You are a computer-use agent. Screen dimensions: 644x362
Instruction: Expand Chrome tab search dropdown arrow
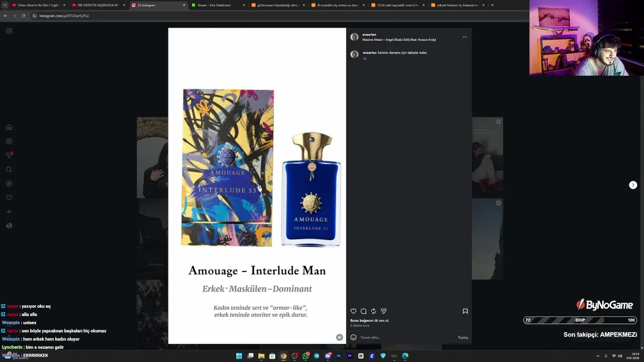(x=5, y=5)
